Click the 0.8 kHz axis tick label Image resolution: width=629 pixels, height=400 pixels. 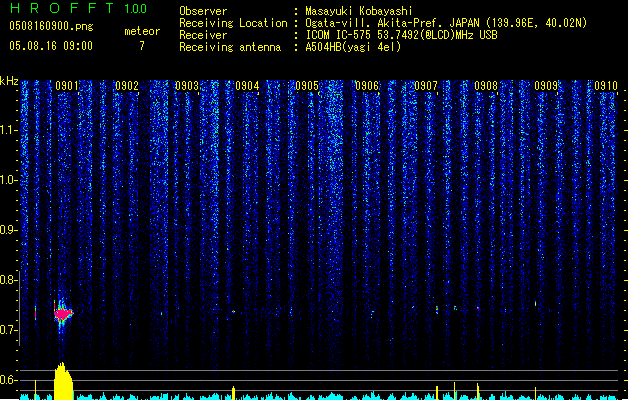pos(8,280)
